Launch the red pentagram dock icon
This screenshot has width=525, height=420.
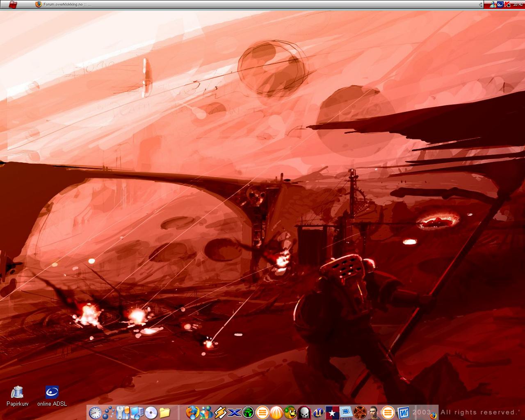pyautogui.click(x=360, y=412)
